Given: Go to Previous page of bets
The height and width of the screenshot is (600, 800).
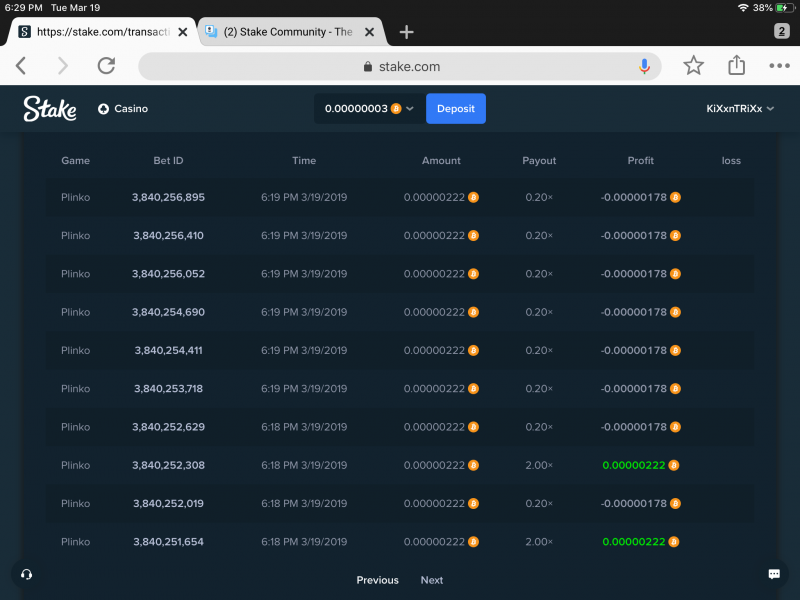Looking at the screenshot, I should 378,580.
